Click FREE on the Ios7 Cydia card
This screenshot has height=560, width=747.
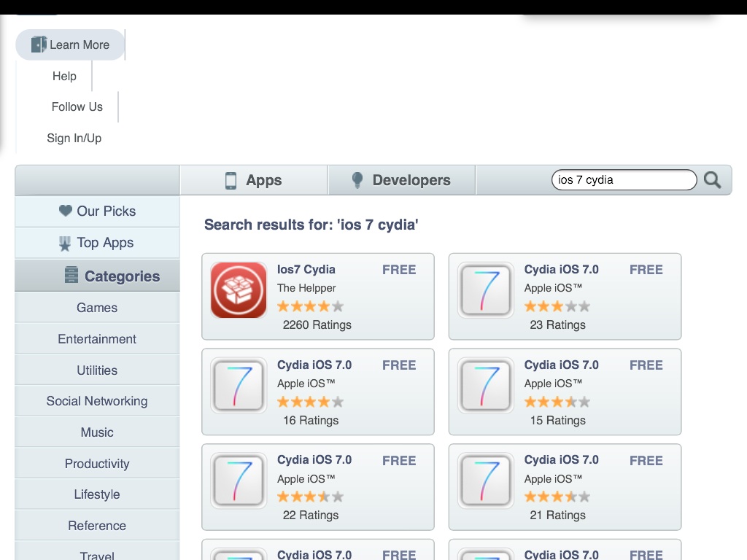click(x=399, y=270)
